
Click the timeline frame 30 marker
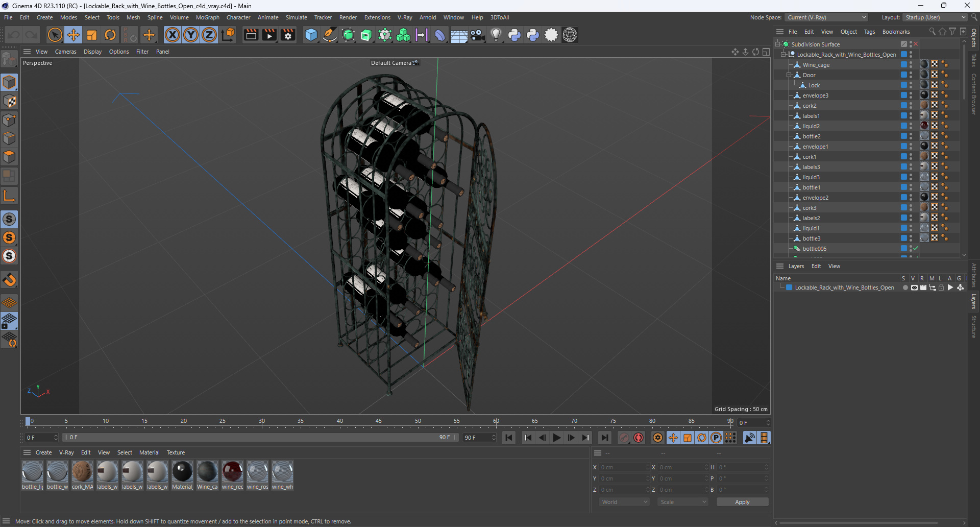pyautogui.click(x=262, y=421)
